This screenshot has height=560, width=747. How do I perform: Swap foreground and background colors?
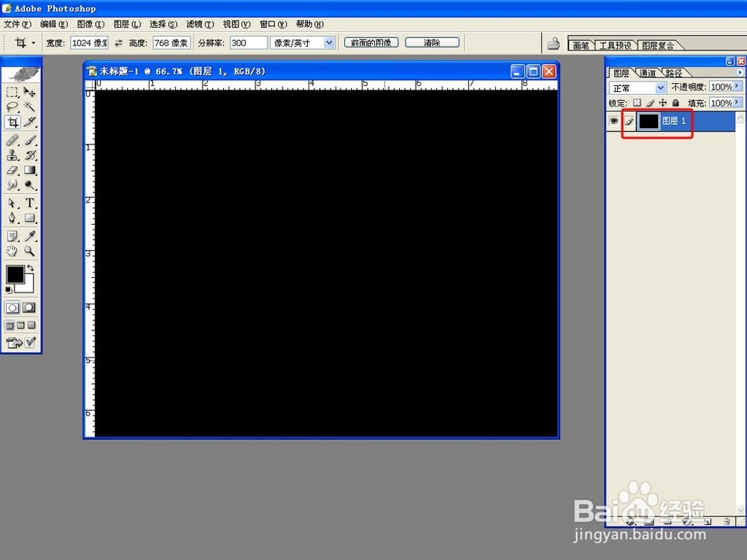[31, 268]
